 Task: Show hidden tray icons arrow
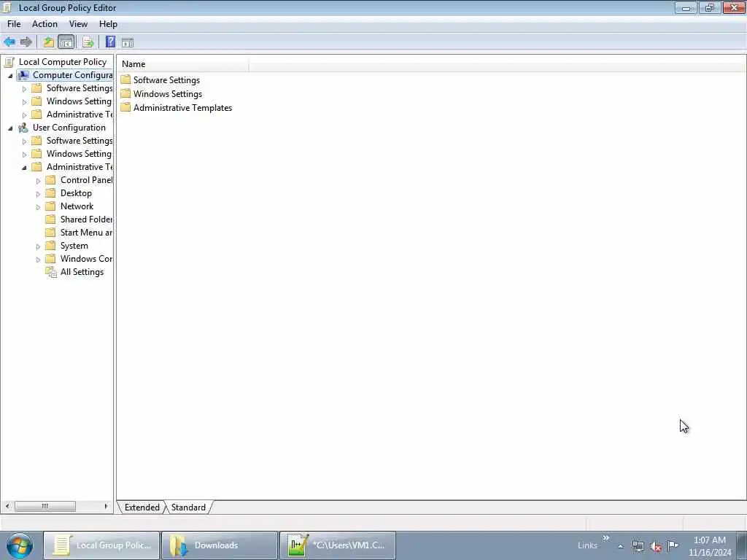pos(620,546)
